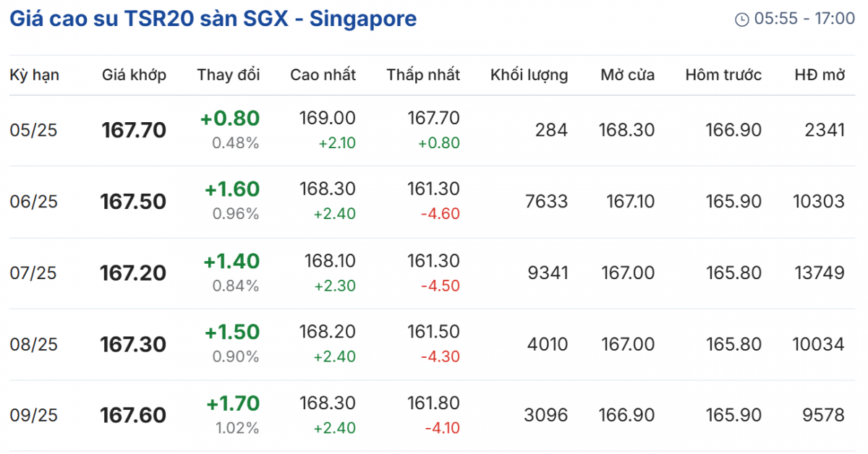The image size is (868, 454).
Task: Sort by Giá khớp column header
Action: pyautogui.click(x=134, y=75)
